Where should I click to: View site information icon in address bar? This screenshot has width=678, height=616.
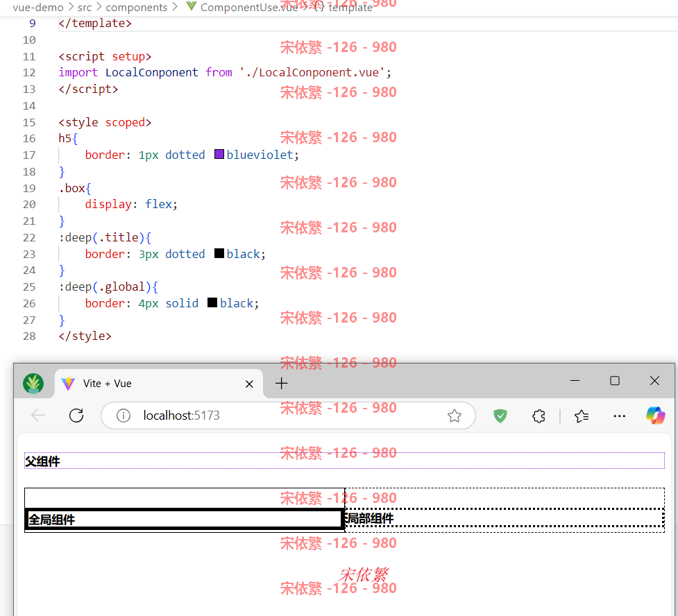coord(124,416)
